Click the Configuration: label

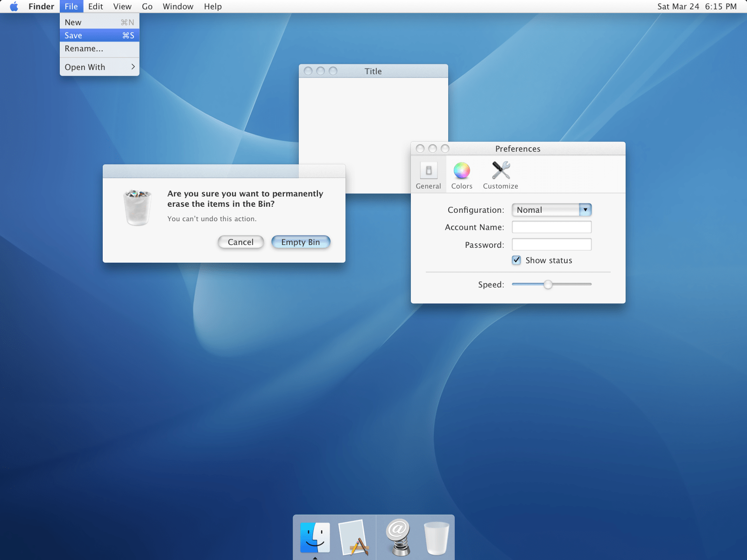click(476, 210)
